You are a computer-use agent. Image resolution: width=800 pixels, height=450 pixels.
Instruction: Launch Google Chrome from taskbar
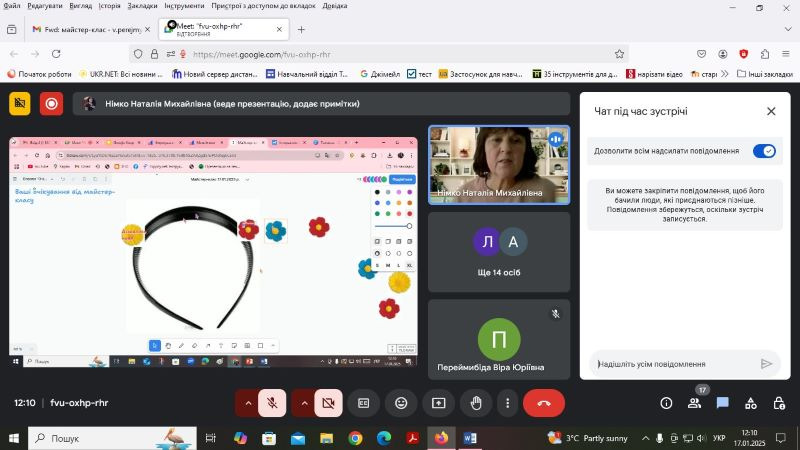pos(355,438)
